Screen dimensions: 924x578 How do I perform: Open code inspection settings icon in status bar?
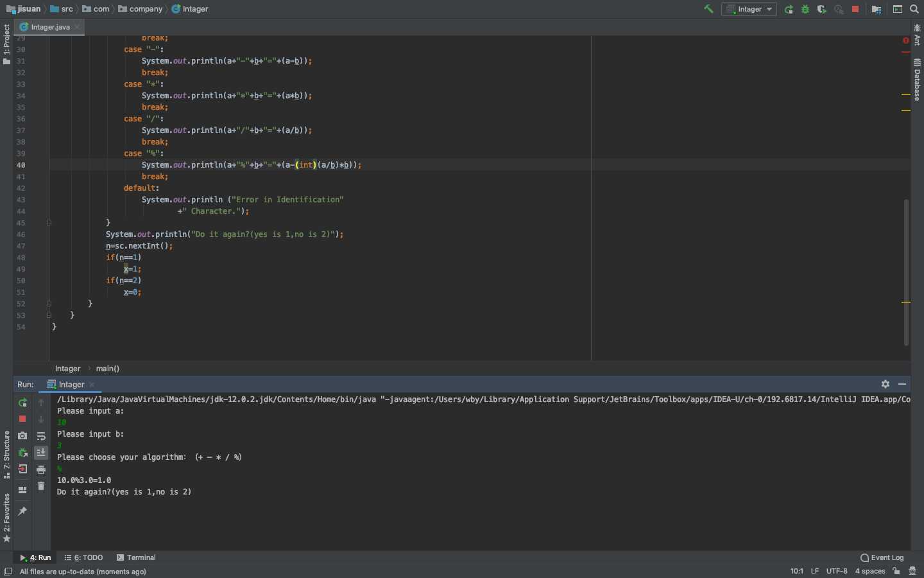[x=912, y=571]
